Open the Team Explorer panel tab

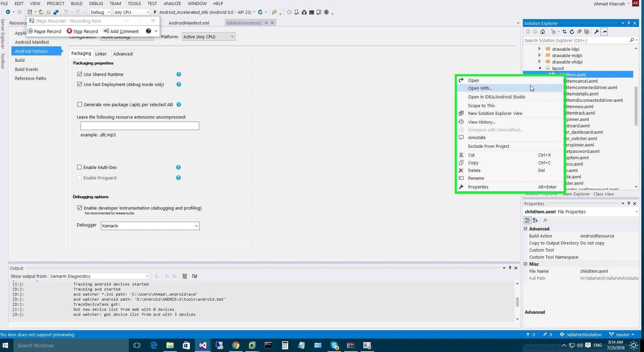click(x=576, y=194)
